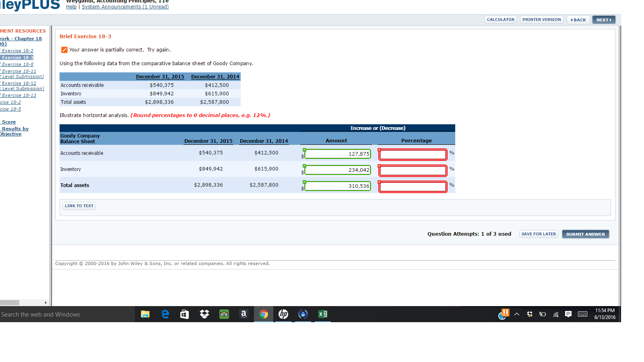
Task: Open Windows Store taskbar icon
Action: pyautogui.click(x=184, y=314)
